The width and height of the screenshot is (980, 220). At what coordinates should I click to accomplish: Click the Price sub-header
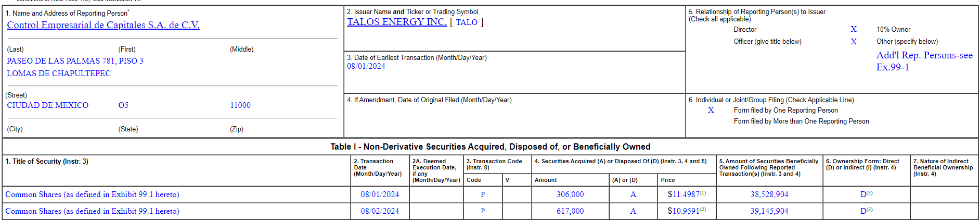click(x=668, y=180)
